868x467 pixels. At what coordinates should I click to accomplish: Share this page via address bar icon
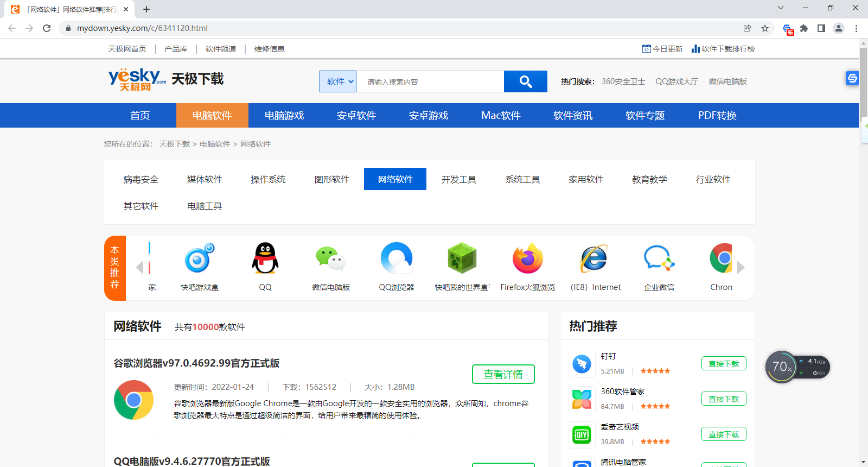coord(748,28)
